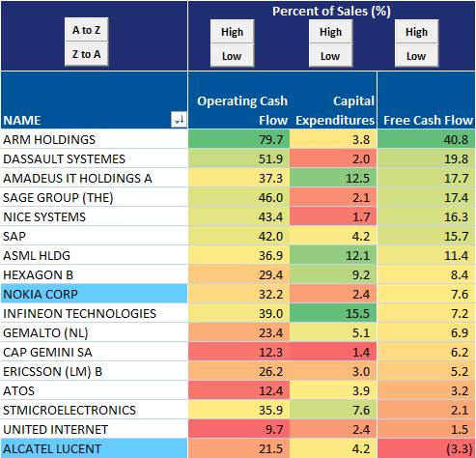Image resolution: width=476 pixels, height=458 pixels.
Task: Select Sage Group operating cash flow 46.0
Action: coord(238,197)
